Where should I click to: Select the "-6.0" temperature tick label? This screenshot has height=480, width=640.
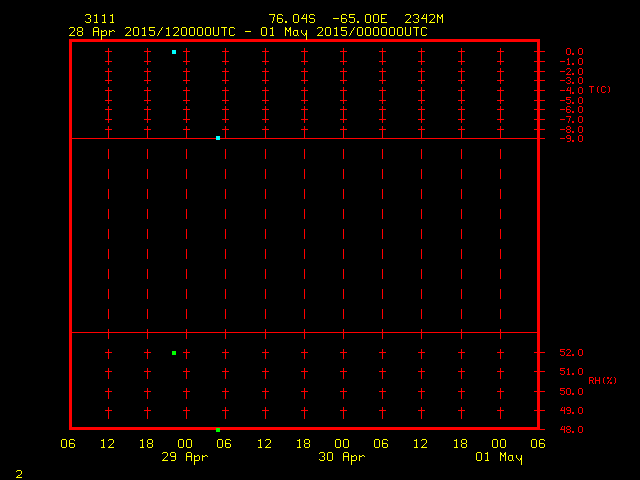571,110
